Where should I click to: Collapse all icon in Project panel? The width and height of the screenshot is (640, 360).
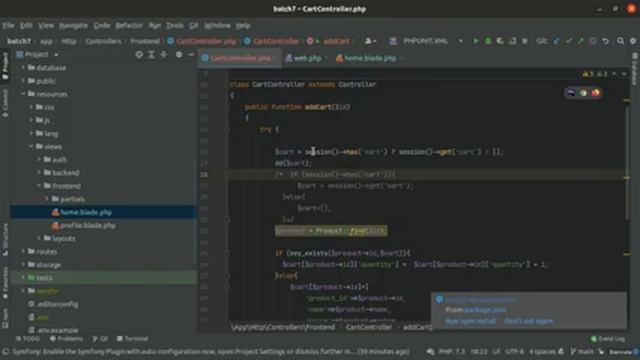164,54
